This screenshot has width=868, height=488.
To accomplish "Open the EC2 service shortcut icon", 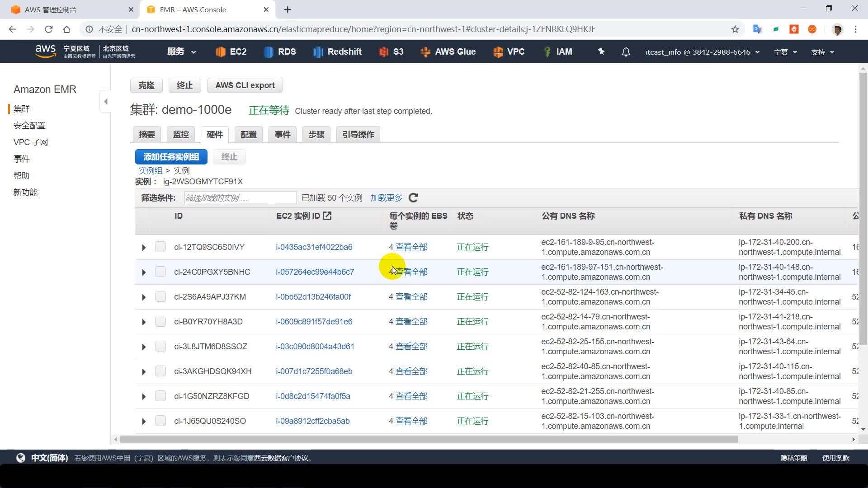I will tap(220, 52).
